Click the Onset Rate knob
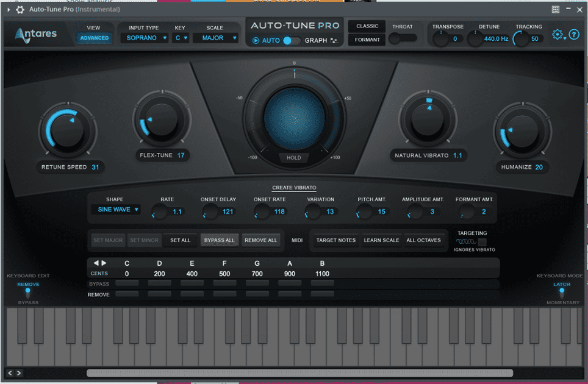 tap(262, 212)
